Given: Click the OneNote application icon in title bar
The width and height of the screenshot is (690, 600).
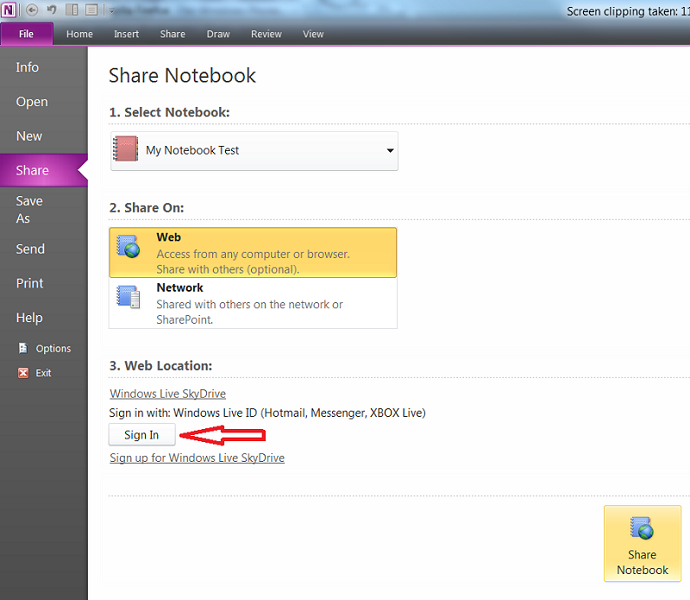Looking at the screenshot, I should 8,10.
